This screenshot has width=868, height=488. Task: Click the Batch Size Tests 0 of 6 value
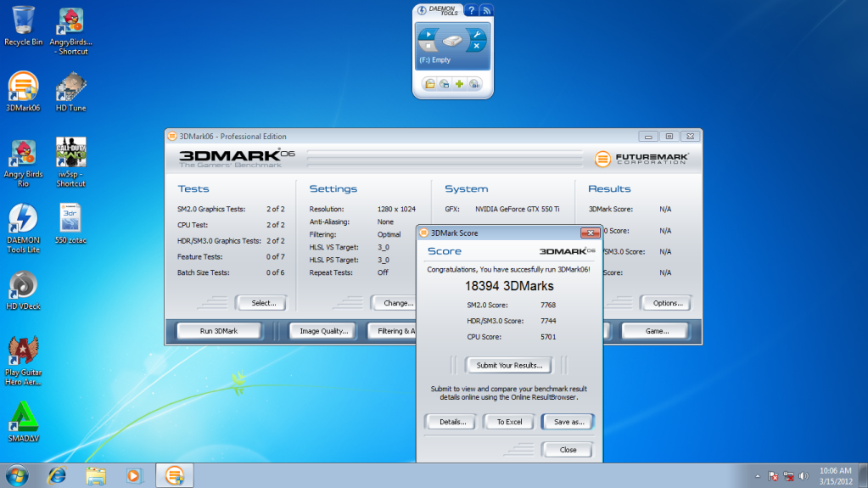pyautogui.click(x=275, y=272)
